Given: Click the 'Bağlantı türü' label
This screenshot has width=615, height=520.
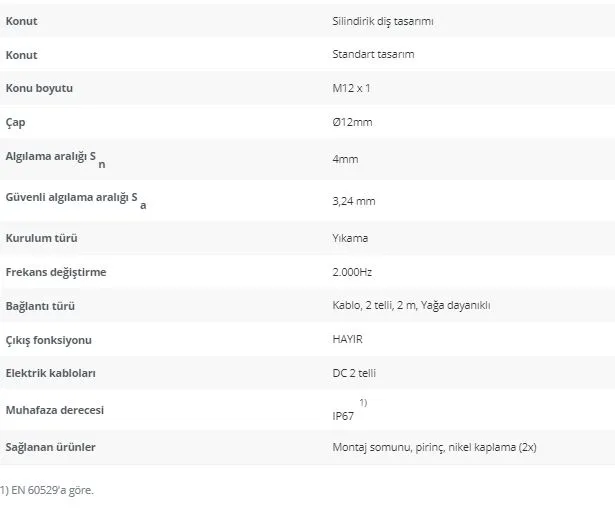Looking at the screenshot, I should click(x=40, y=306).
